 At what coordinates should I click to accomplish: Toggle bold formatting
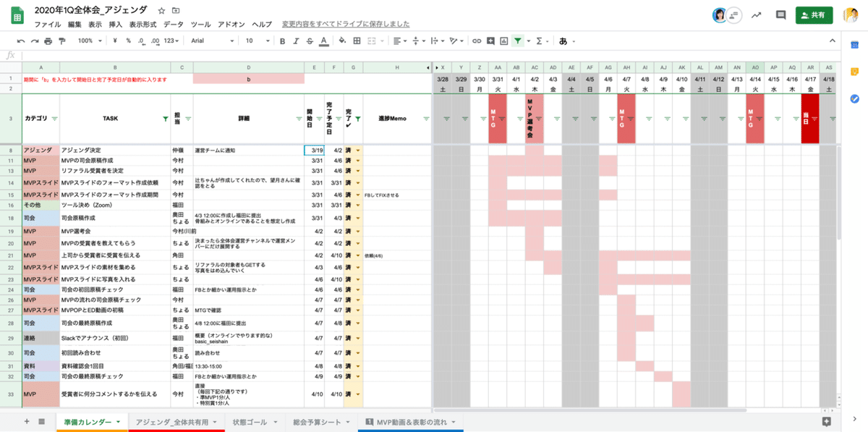click(282, 41)
